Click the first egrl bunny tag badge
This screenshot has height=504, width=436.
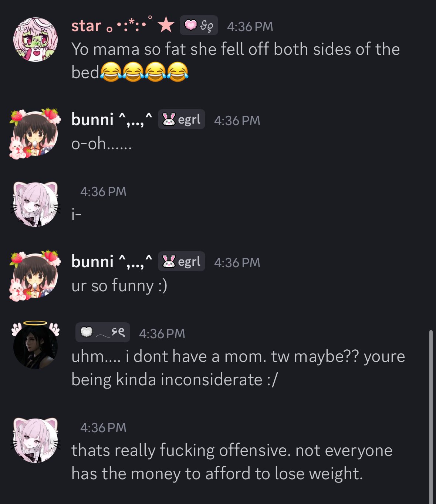(x=182, y=119)
